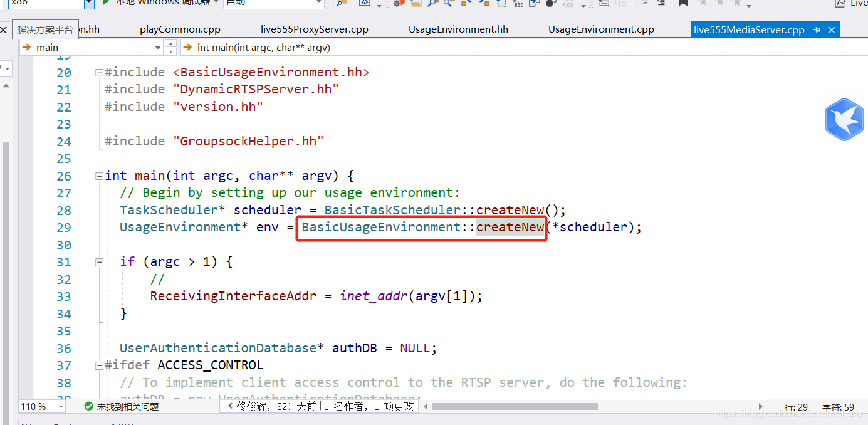Click NULL on line 36

coord(415,348)
